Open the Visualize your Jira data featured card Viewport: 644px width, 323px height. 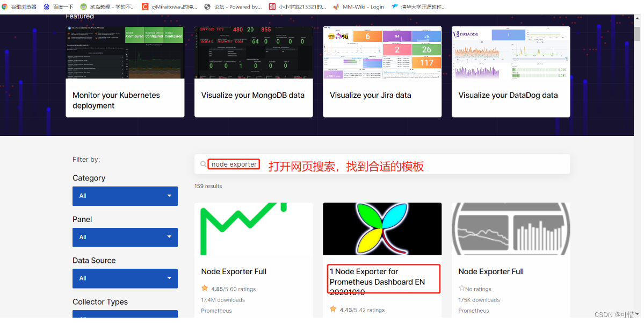pos(382,72)
